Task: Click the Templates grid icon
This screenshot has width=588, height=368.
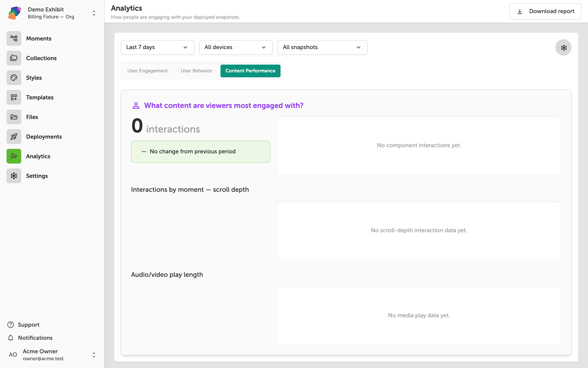Action: [x=14, y=97]
